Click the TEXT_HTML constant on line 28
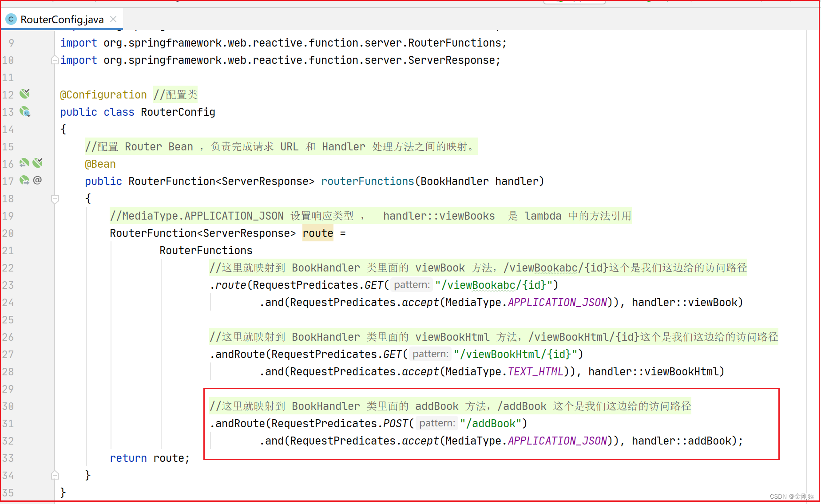 (x=535, y=372)
